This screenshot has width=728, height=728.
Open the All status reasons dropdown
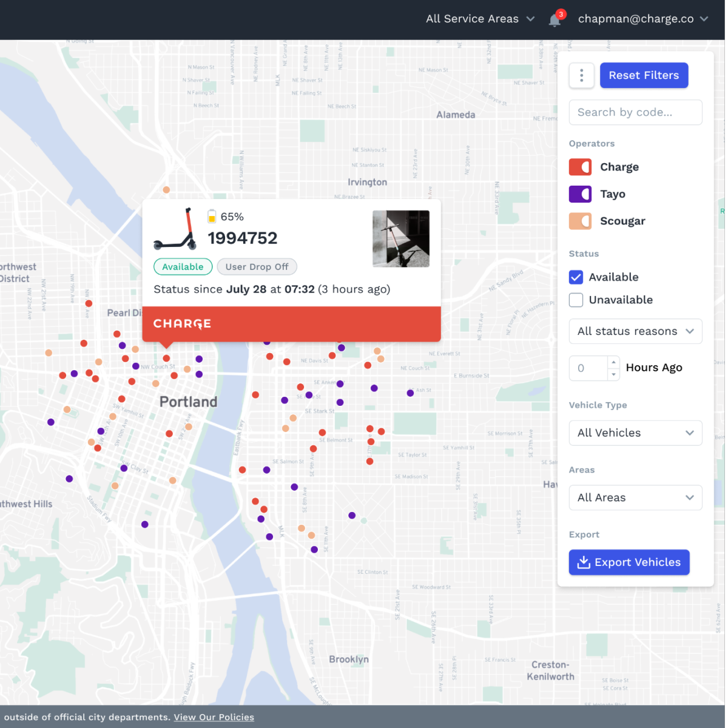[635, 331]
